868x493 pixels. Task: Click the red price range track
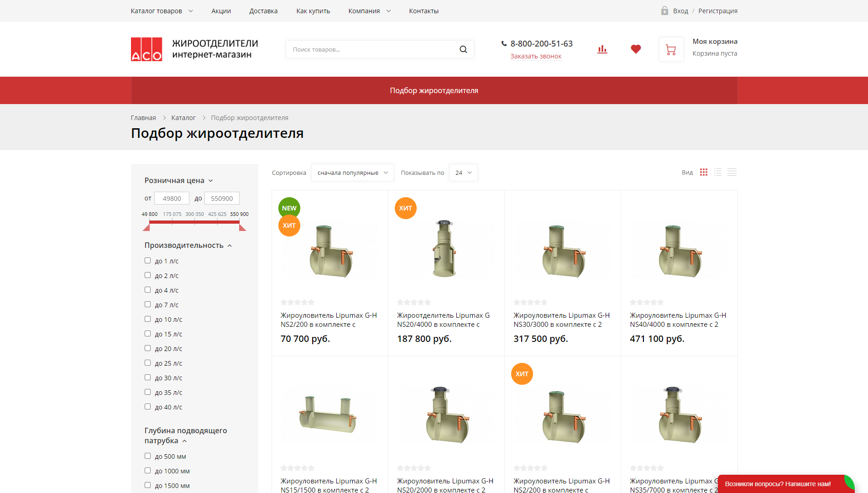click(x=194, y=222)
